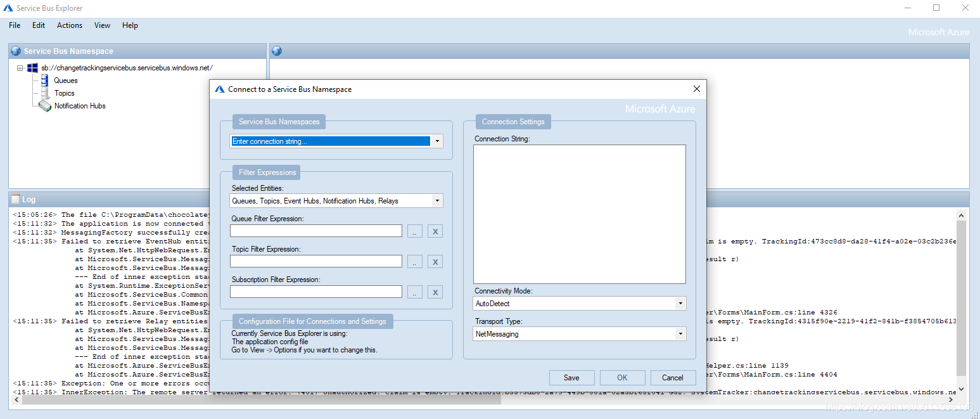The width and height of the screenshot is (980, 419).
Task: Open the Connectivity Mode dropdown
Action: [x=680, y=304]
